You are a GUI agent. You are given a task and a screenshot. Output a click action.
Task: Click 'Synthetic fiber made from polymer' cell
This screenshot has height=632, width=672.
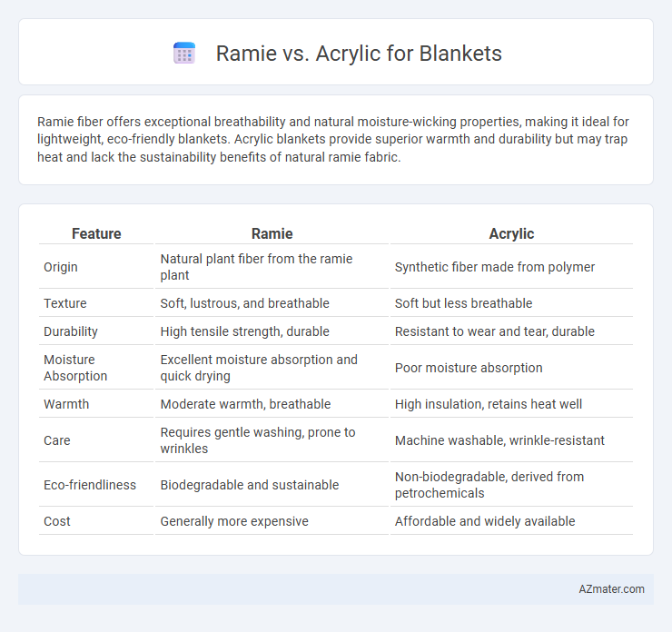pyautogui.click(x=511, y=267)
